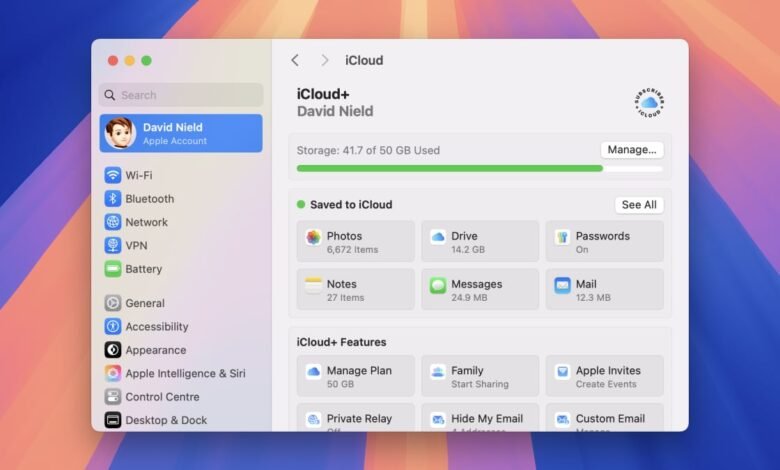Open the Accessibility sidebar label
This screenshot has height=470, width=780.
157,326
